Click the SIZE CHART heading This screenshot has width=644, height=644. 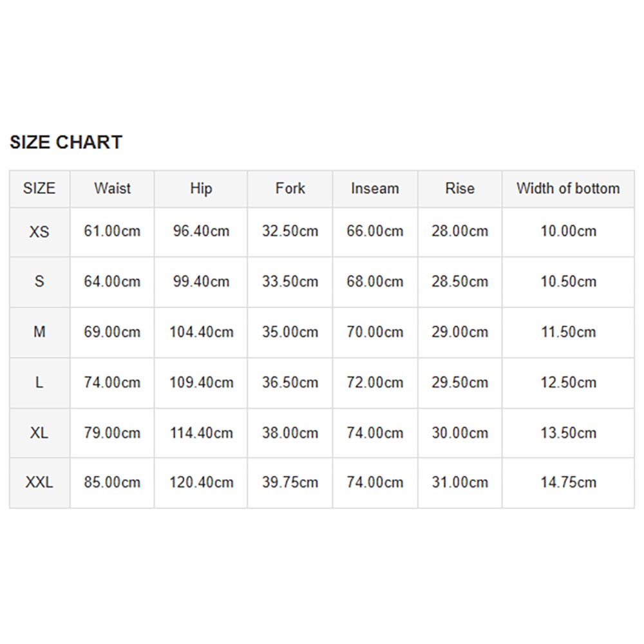(x=66, y=142)
